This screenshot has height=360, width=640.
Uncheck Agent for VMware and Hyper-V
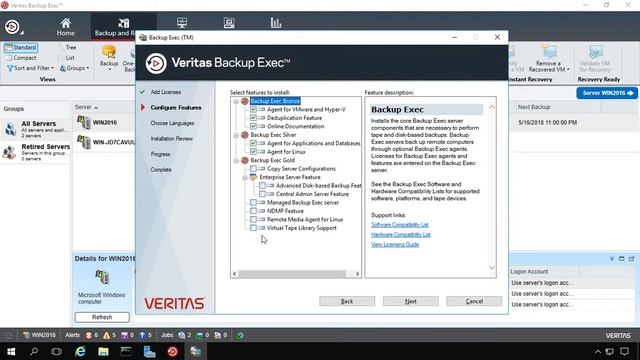coord(253,109)
